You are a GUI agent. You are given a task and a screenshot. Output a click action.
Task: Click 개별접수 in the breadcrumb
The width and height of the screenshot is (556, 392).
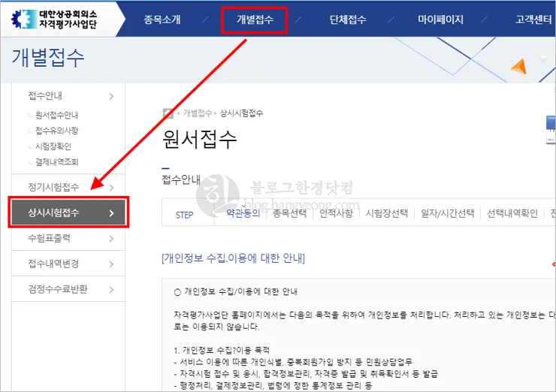pos(197,113)
